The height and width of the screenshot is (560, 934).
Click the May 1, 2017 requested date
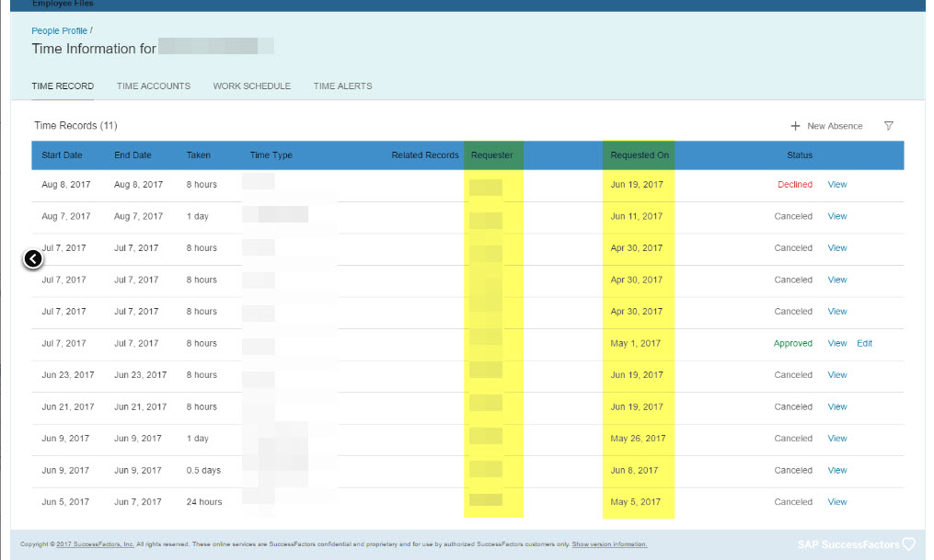tap(635, 343)
